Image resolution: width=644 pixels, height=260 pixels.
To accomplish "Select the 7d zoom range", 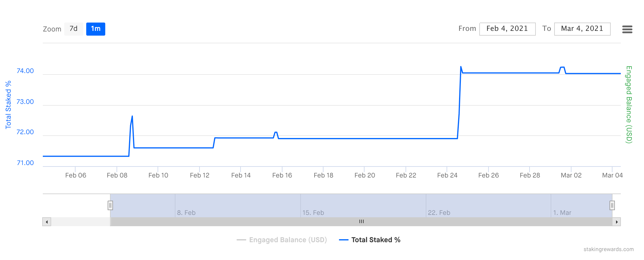I will pos(73,29).
